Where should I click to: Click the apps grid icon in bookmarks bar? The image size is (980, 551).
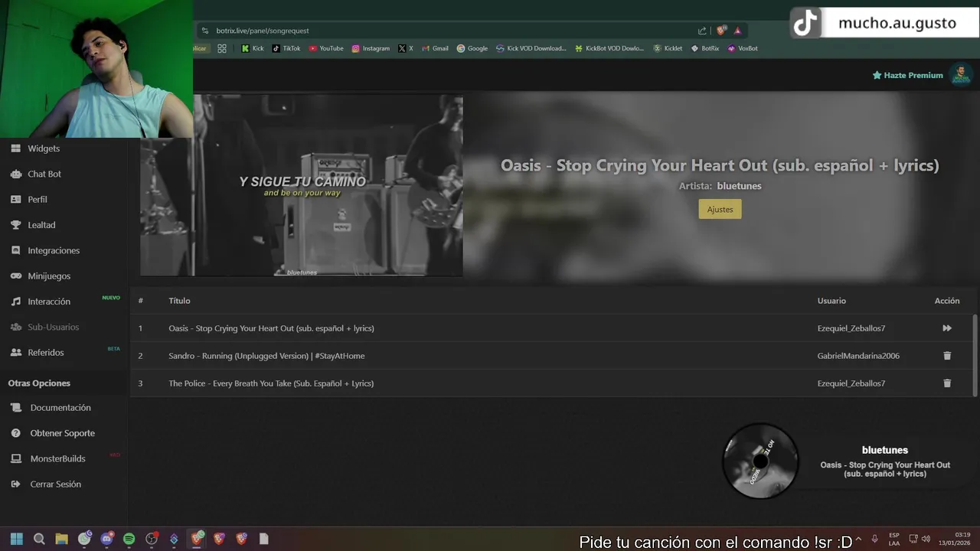(222, 48)
